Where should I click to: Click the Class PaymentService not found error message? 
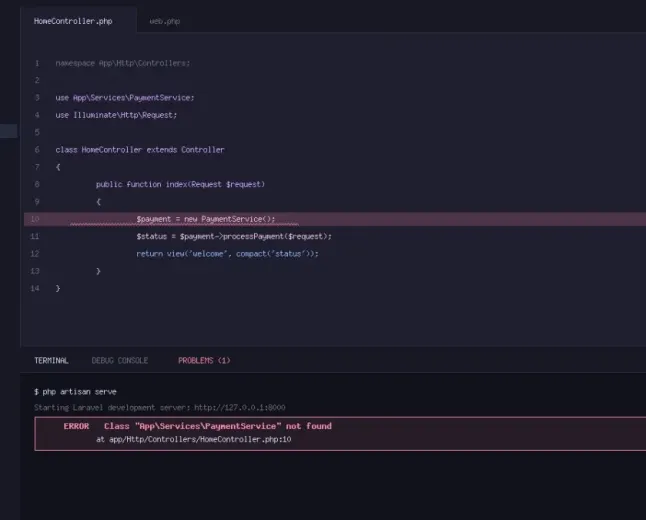click(x=218, y=426)
